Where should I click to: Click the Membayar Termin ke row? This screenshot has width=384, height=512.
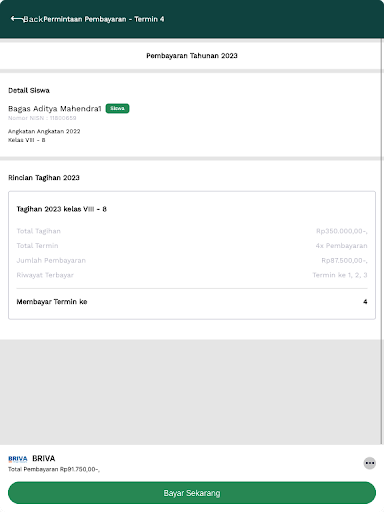[192, 302]
